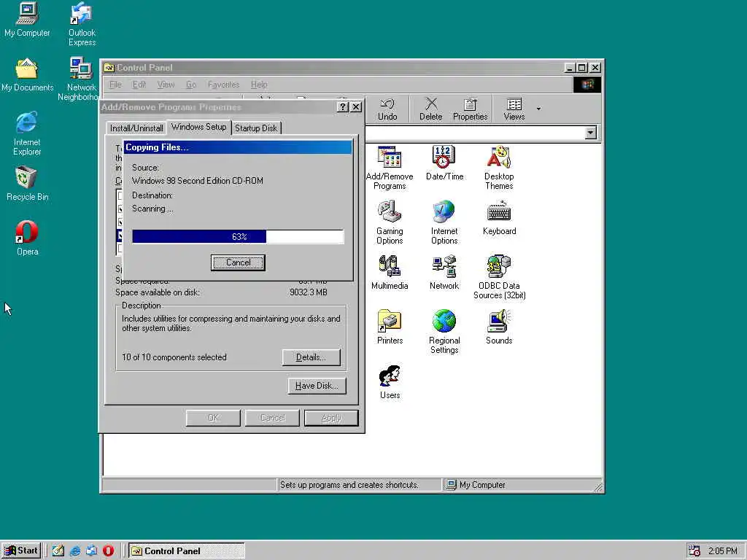Viewport: 747px width, 560px height.
Task: Cancel the Copying Files operation
Action: 239,262
